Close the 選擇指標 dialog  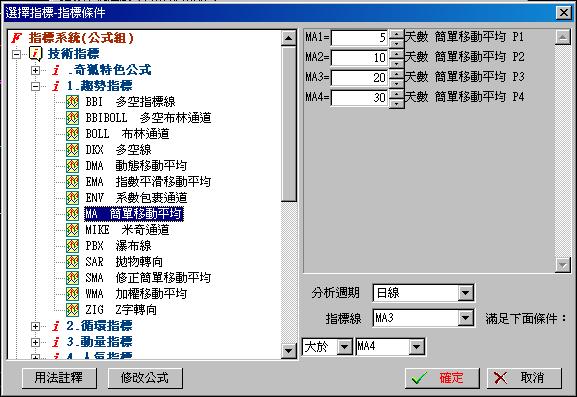click(564, 13)
